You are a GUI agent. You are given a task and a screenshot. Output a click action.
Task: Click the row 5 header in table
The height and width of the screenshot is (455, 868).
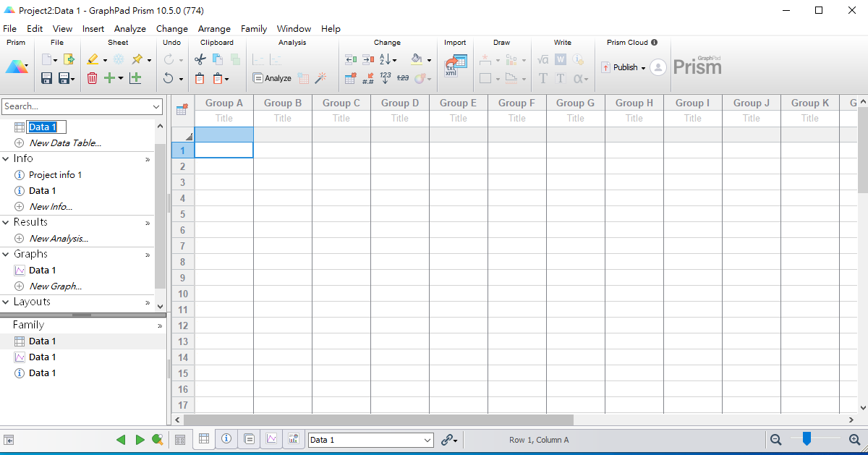[x=183, y=214]
